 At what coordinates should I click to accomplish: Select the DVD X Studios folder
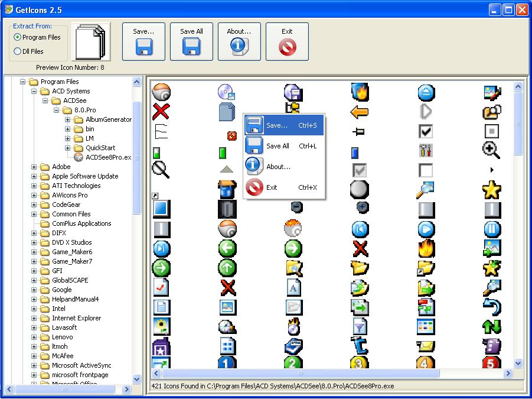[71, 242]
